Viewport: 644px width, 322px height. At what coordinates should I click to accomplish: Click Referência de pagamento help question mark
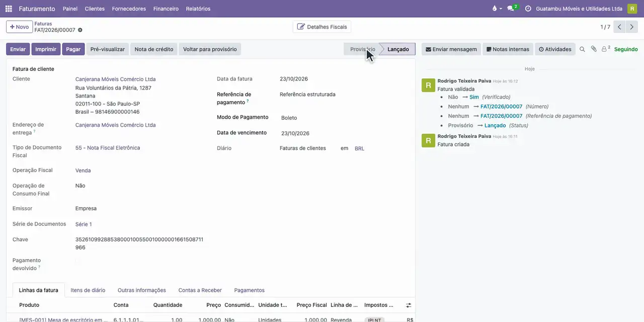click(x=248, y=101)
